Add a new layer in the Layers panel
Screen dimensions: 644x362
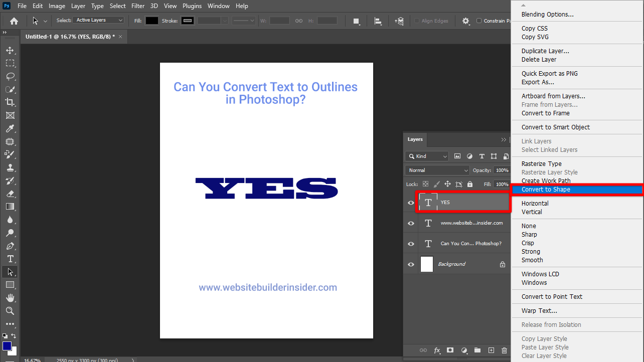491,350
